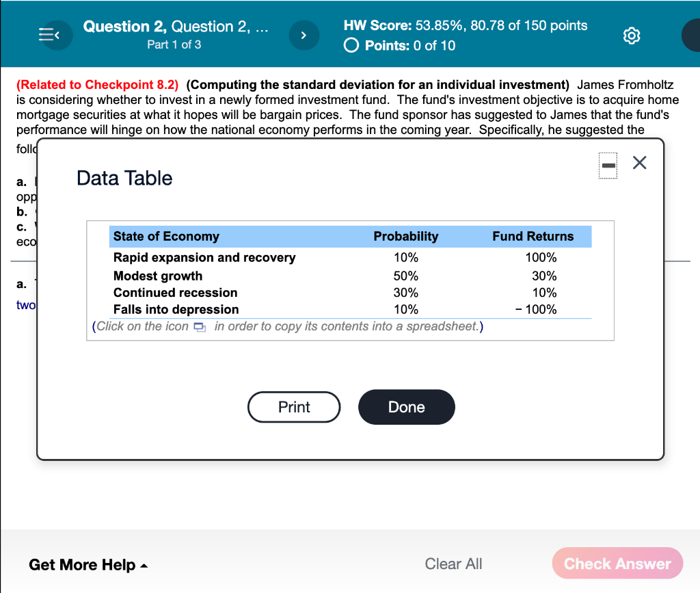Click Clear All
Image resolution: width=700 pixels, height=593 pixels.
coord(453,564)
